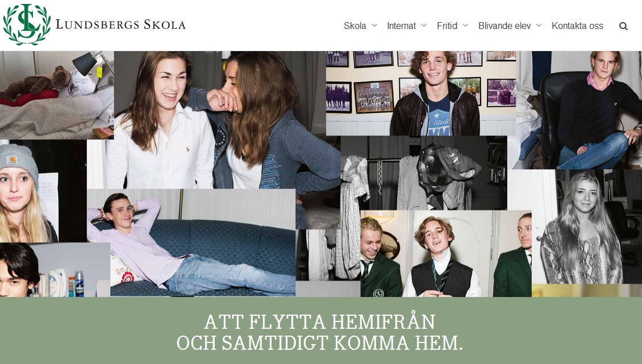Open the search magnifier icon
642x364 pixels.
(623, 26)
